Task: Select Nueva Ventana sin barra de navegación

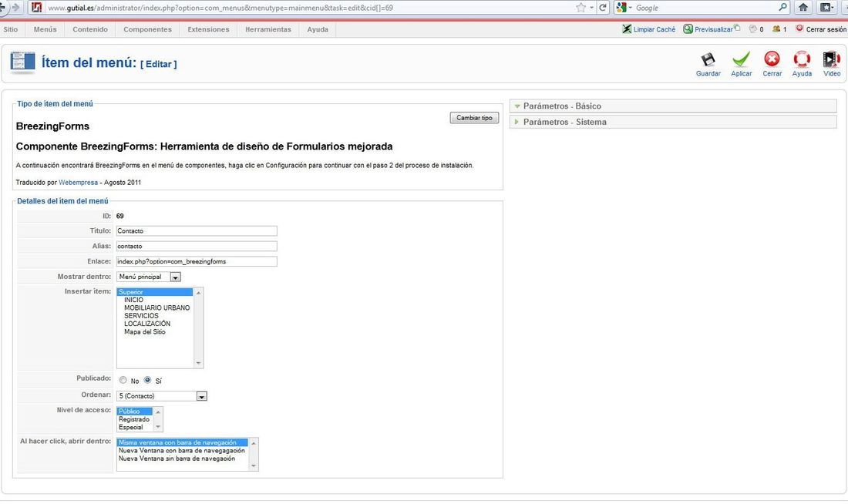Action: click(x=182, y=459)
